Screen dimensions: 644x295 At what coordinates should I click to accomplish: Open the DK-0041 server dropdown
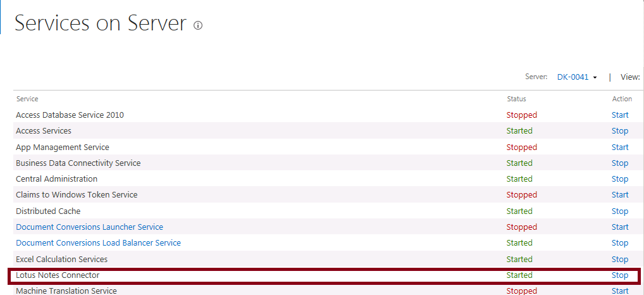coord(573,77)
